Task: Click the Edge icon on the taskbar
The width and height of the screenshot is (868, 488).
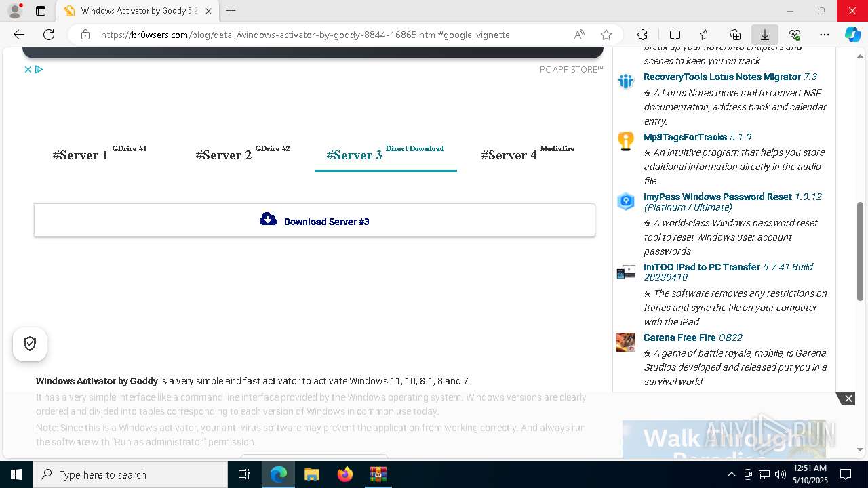Action: (x=278, y=474)
